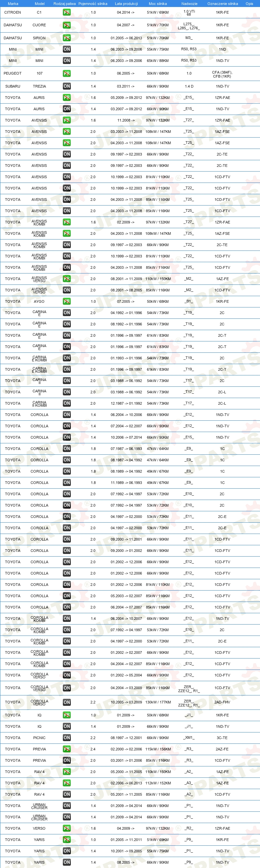Click the diesel ON icon for MINI 65kW
Viewport: 260px width, 868px height.
(66, 61)
